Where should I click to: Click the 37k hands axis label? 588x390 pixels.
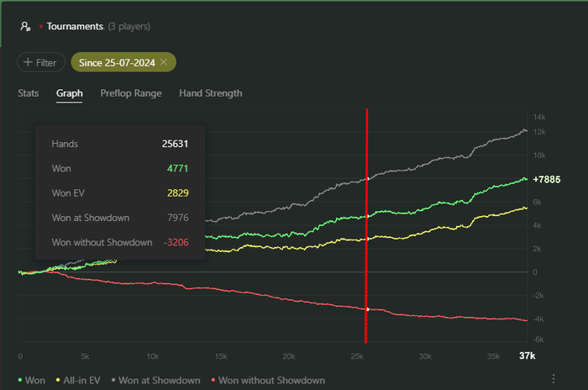pyautogui.click(x=527, y=356)
